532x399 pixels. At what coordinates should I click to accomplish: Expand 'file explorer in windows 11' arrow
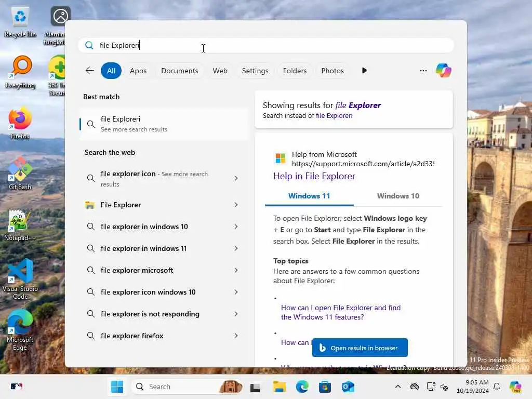point(236,248)
